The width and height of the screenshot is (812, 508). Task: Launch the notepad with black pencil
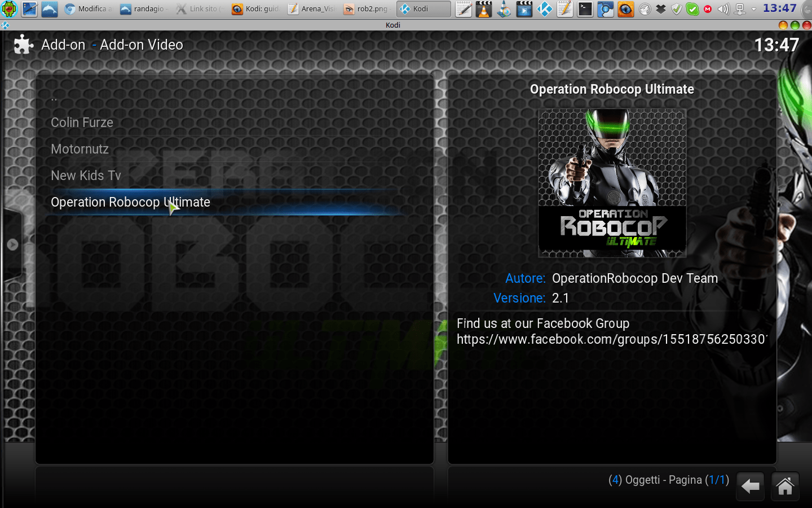point(464,9)
